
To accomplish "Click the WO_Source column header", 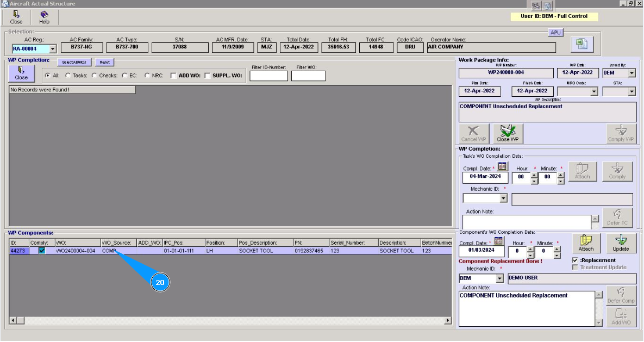I will pos(117,242).
